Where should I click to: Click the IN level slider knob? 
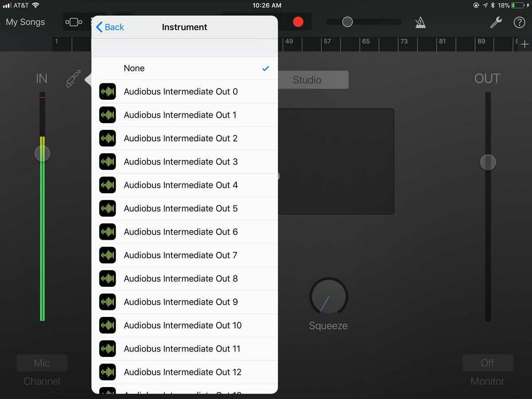point(42,154)
